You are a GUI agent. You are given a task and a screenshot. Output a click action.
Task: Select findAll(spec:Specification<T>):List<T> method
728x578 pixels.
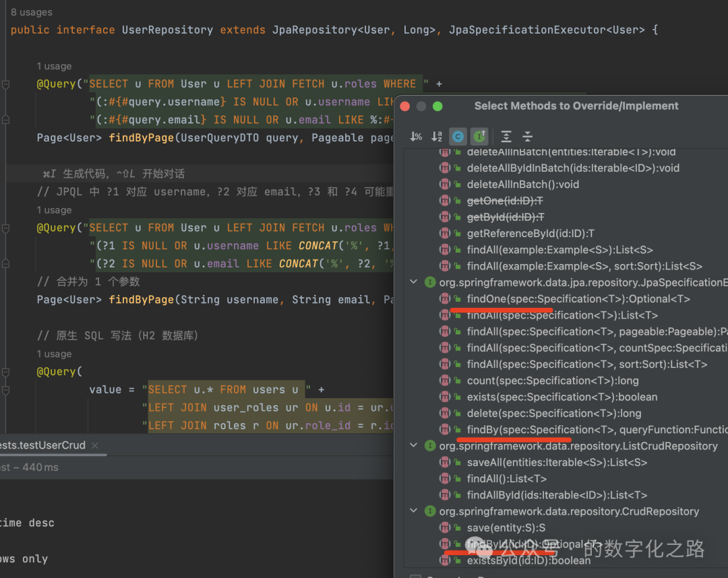point(562,315)
